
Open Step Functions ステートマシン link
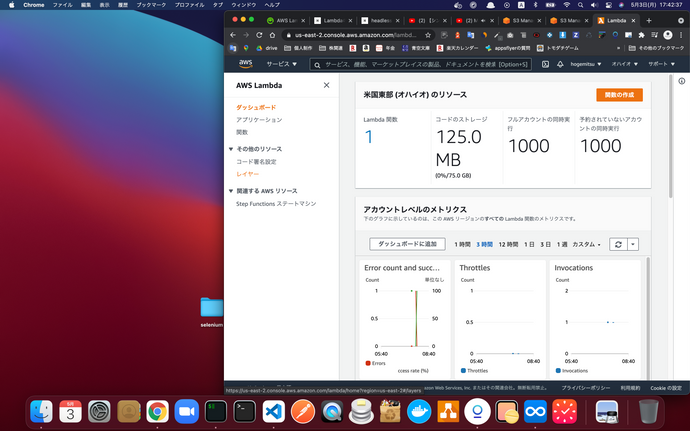pos(276,204)
